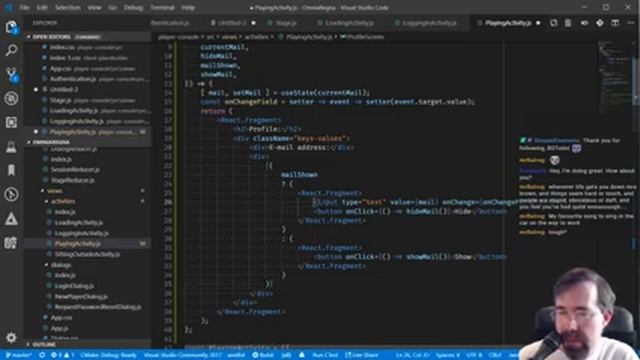The image size is (640, 360).
Task: Open the Debug view, the no-bug circle icon
Action: click(11, 98)
